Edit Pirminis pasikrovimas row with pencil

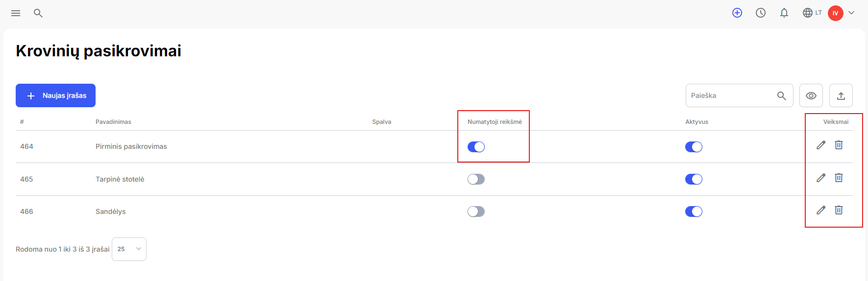[x=821, y=145]
